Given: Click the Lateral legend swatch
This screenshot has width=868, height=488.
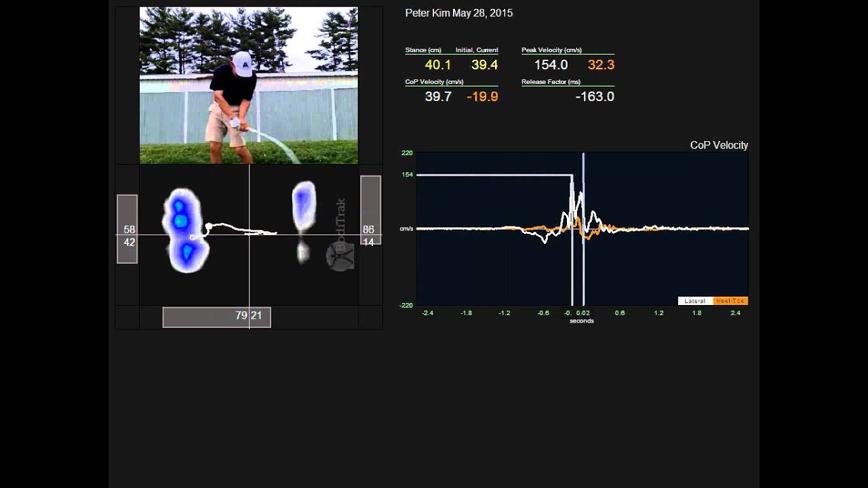Looking at the screenshot, I should 695,301.
